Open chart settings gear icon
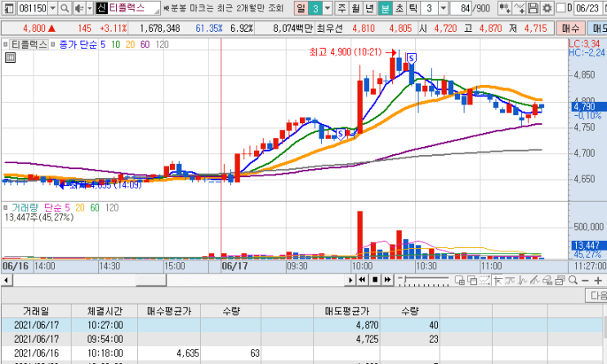The height and width of the screenshot is (364, 607). [x=547, y=7]
